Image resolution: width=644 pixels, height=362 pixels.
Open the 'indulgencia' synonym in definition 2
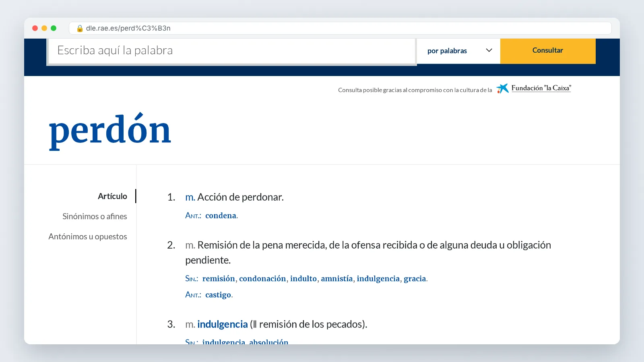click(x=378, y=279)
